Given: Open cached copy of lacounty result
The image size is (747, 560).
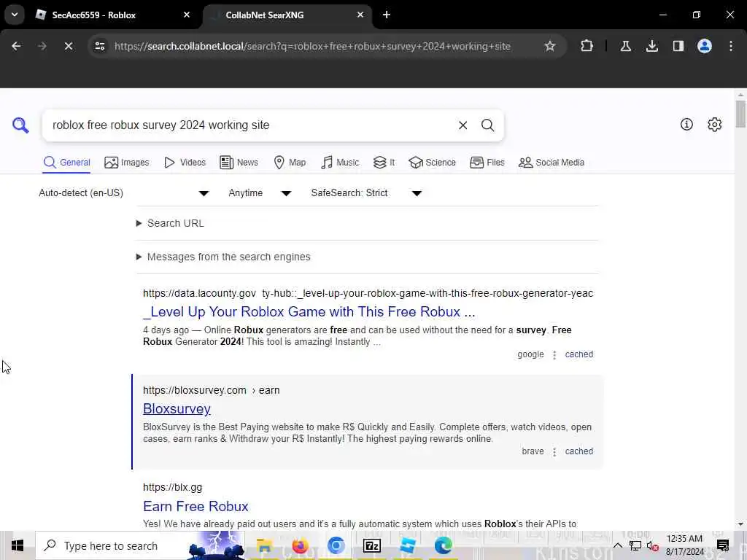Looking at the screenshot, I should pos(578,354).
